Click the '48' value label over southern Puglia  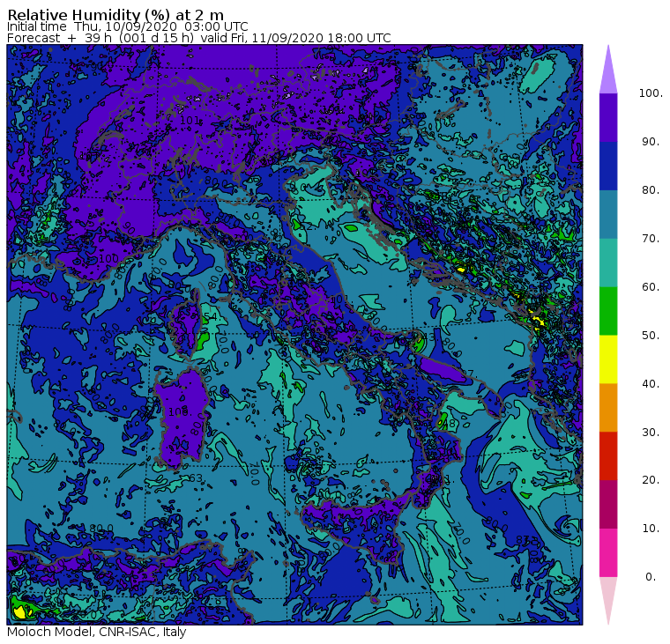pyautogui.click(x=450, y=424)
